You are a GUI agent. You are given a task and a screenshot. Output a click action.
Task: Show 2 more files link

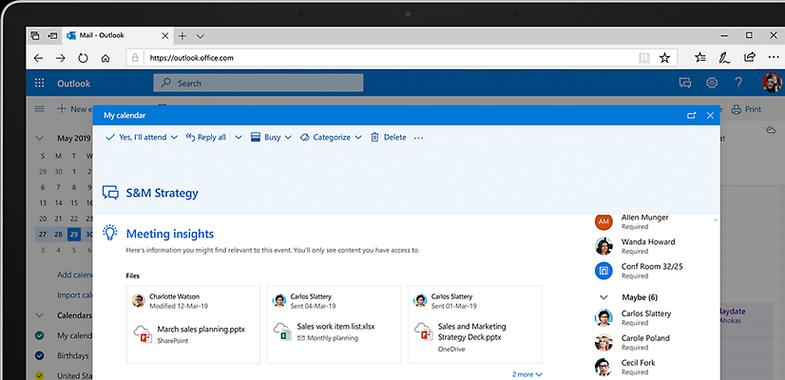pyautogui.click(x=527, y=374)
